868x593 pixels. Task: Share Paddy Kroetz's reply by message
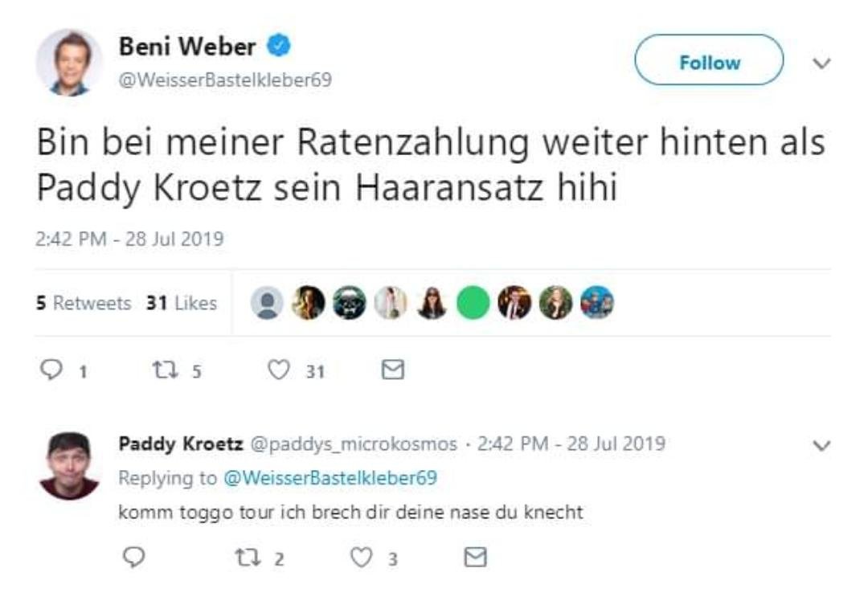point(476,557)
